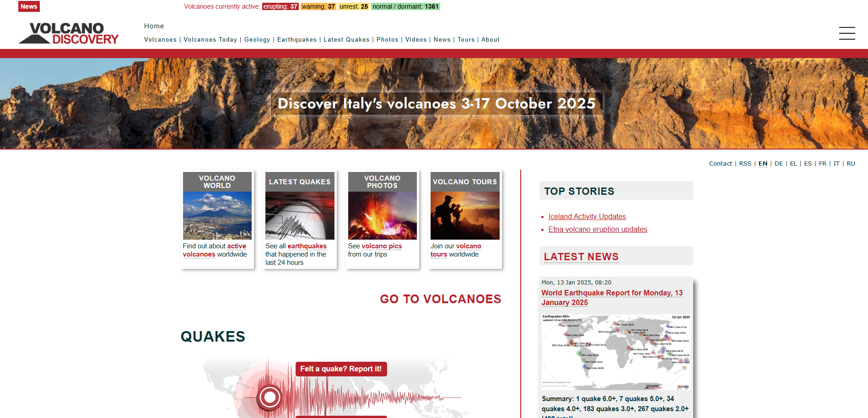Screen dimensions: 868x418
Task: Click the Volcano Discovery logo
Action: pyautogui.click(x=69, y=34)
